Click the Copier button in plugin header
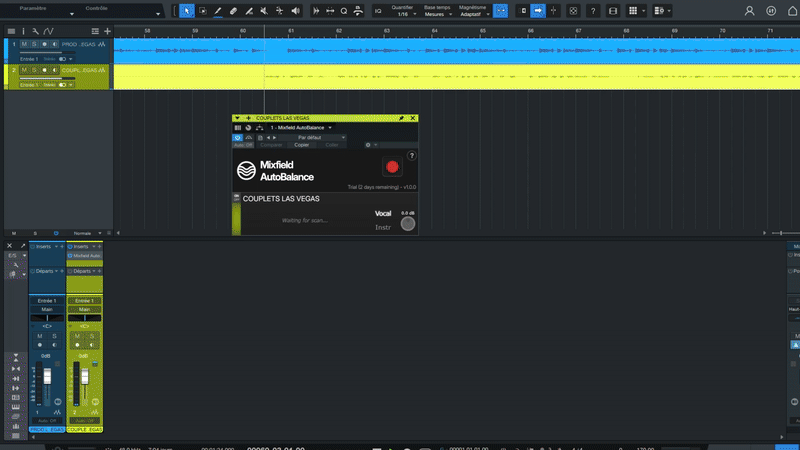 pos(301,145)
